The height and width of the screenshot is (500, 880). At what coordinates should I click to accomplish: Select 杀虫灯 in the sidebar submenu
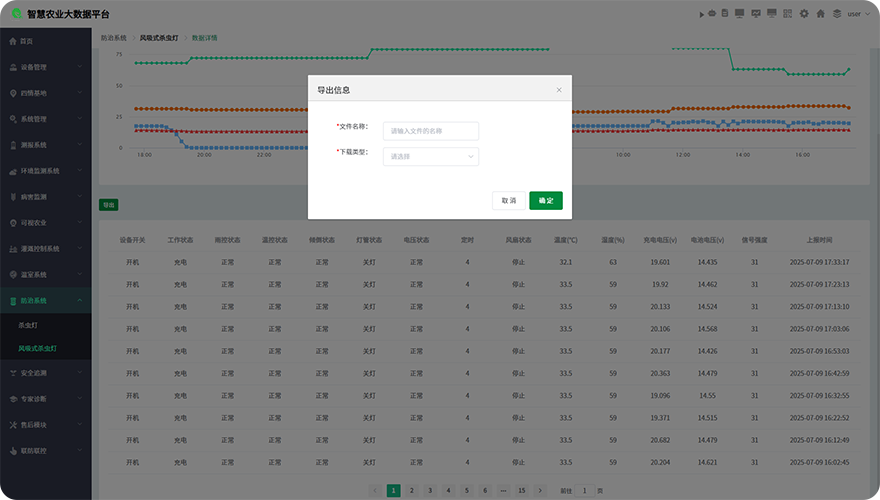28,325
